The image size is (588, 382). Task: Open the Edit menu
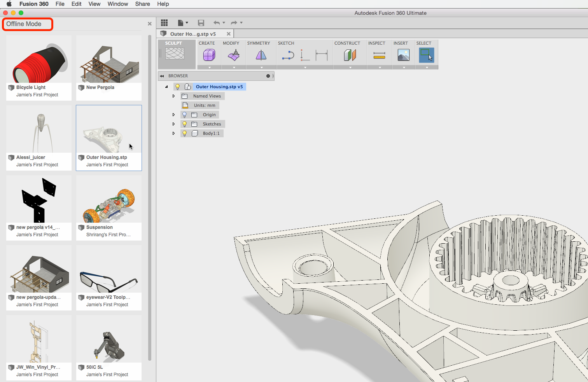pyautogui.click(x=77, y=4)
